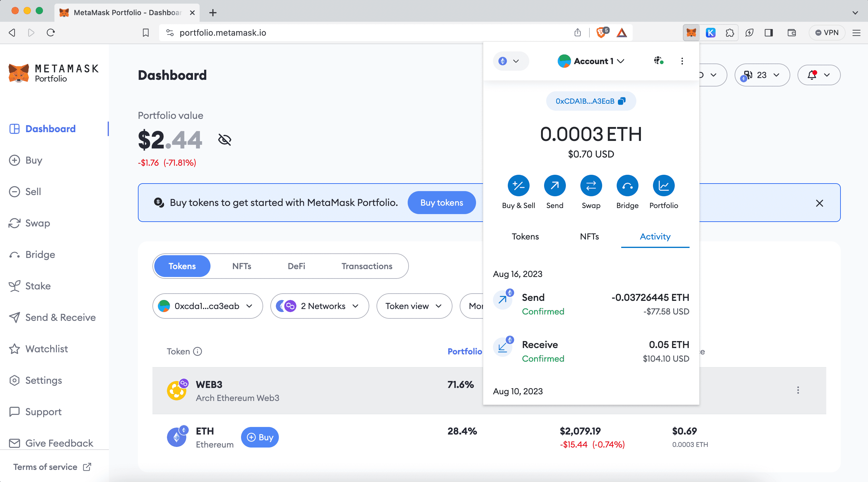Reload the page

(51, 33)
